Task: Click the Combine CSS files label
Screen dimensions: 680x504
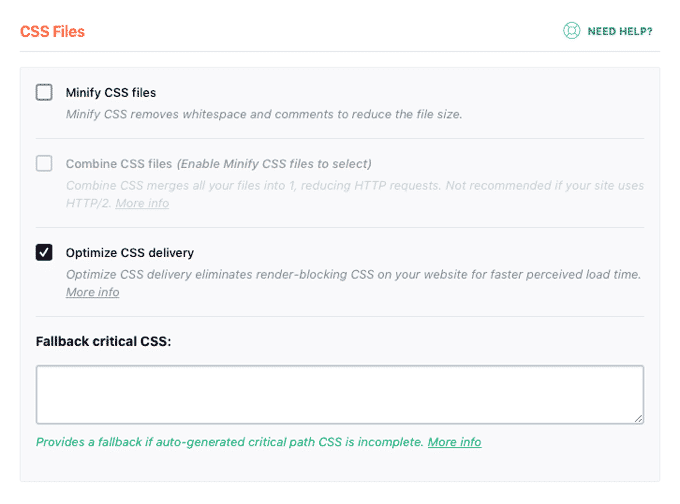Action: [119, 163]
